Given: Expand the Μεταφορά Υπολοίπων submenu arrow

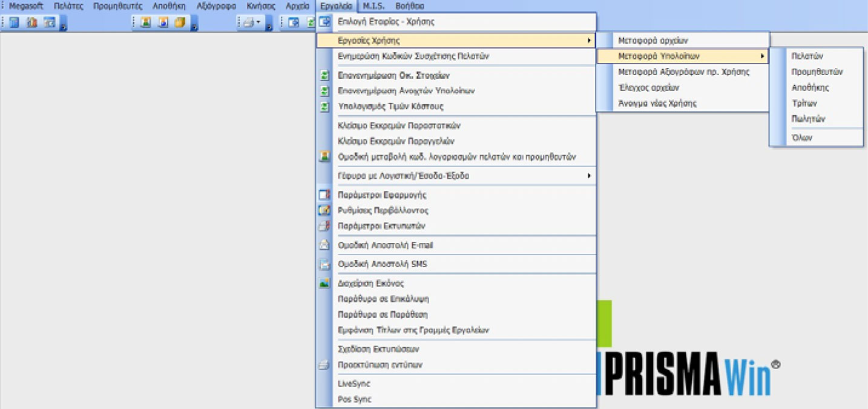Looking at the screenshot, I should tap(761, 56).
